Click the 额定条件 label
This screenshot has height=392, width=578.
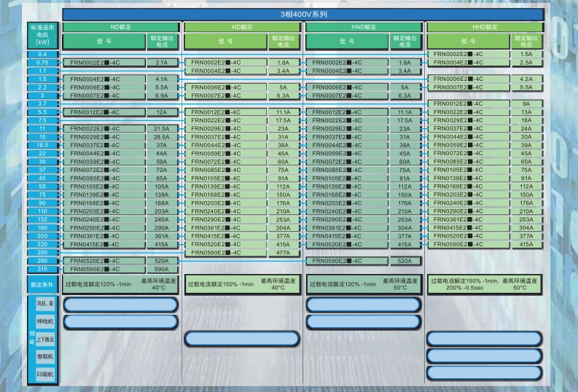[x=42, y=284]
